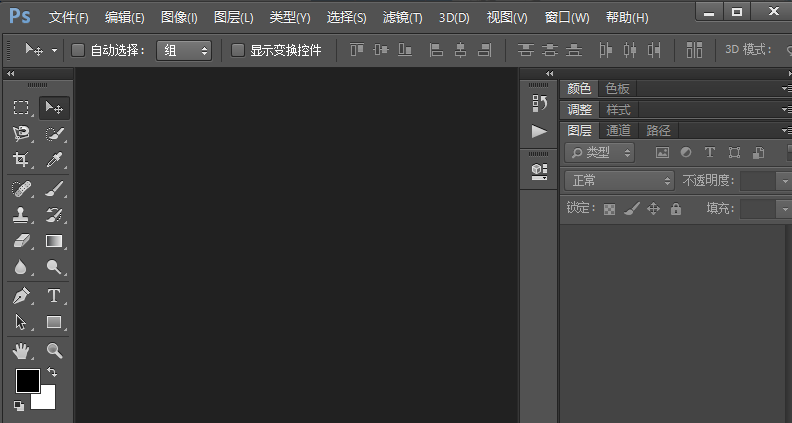Click the 不透明度 opacity input field
Viewport: 792px width, 423px height.
pos(756,181)
